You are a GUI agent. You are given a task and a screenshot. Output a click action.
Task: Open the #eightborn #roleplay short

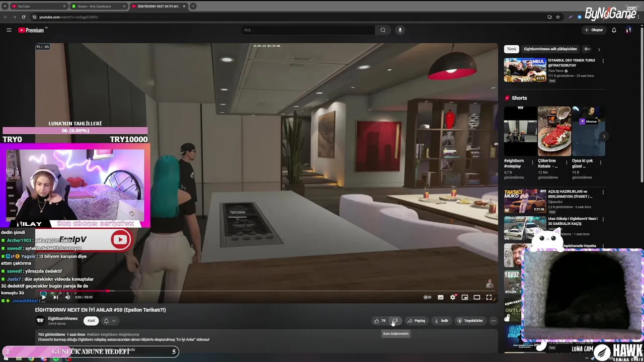520,131
